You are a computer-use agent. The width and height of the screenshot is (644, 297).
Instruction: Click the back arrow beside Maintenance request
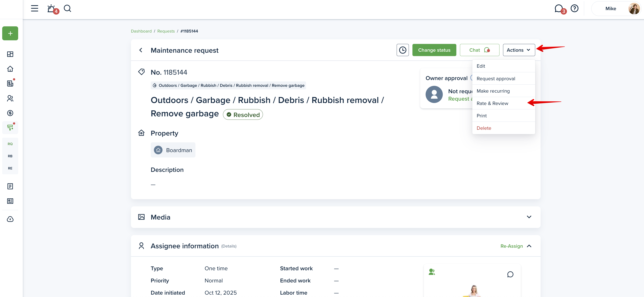pyautogui.click(x=141, y=50)
